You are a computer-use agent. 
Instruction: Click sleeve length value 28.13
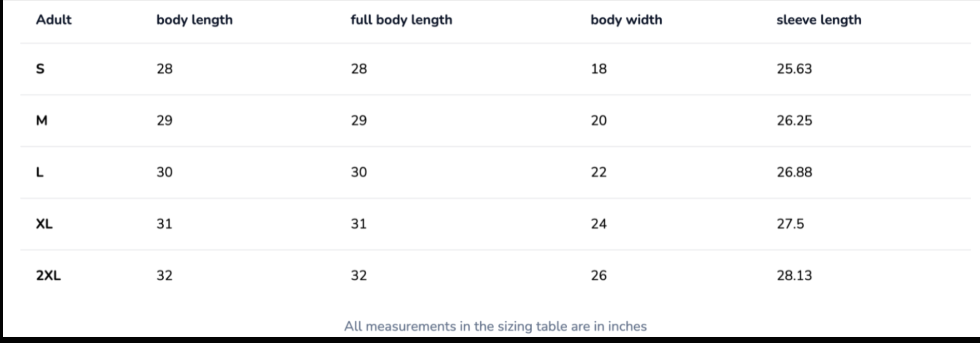794,276
